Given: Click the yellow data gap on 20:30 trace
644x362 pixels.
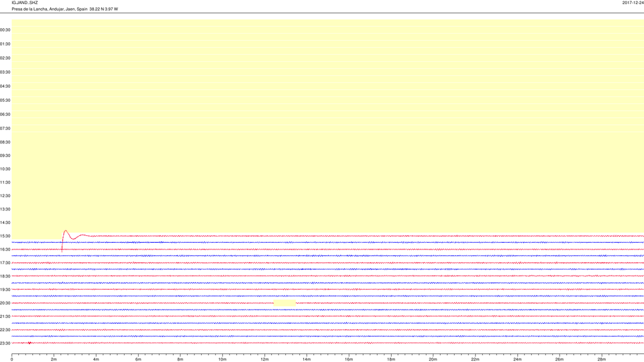Looking at the screenshot, I should coord(284,303).
